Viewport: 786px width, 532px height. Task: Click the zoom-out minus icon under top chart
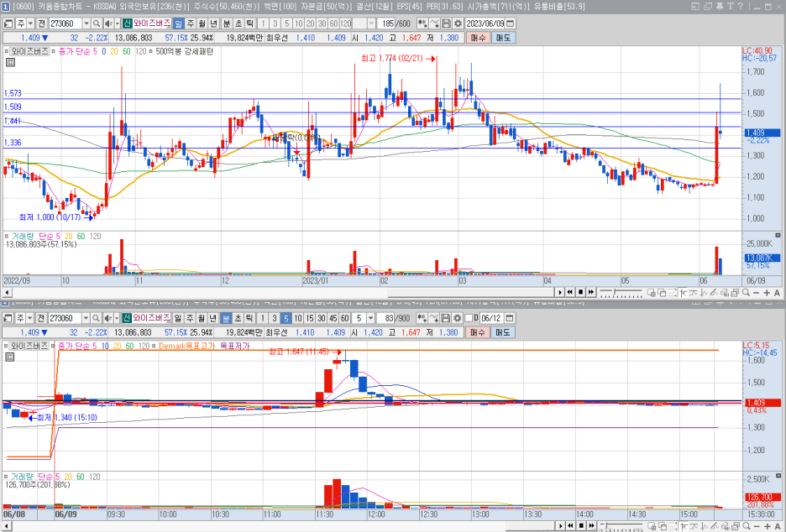[x=757, y=293]
